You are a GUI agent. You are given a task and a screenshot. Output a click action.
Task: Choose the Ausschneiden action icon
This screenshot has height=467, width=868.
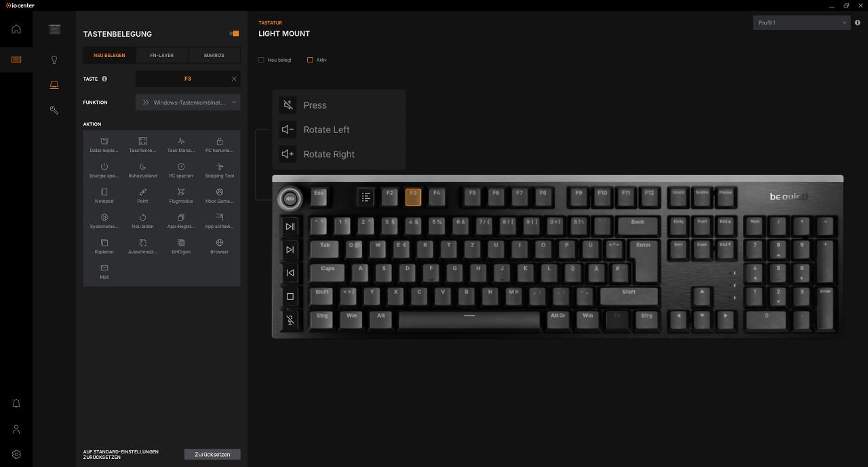[142, 242]
